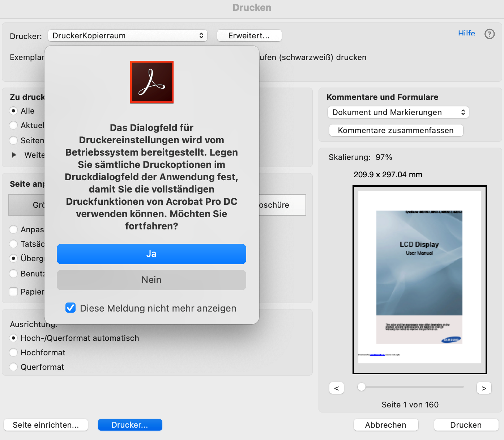Click the Kommentare und Formulare heading
The image size is (504, 440).
[x=383, y=97]
